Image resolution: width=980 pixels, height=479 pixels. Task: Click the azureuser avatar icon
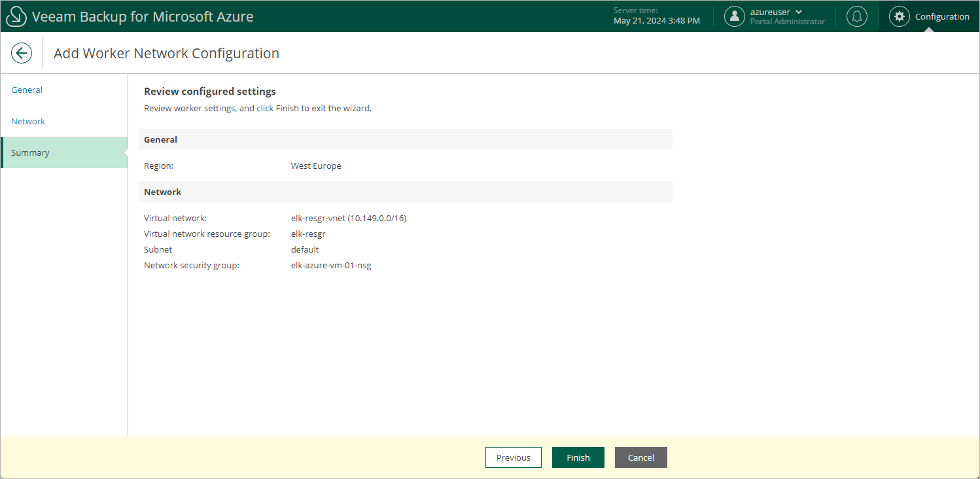coord(735,16)
